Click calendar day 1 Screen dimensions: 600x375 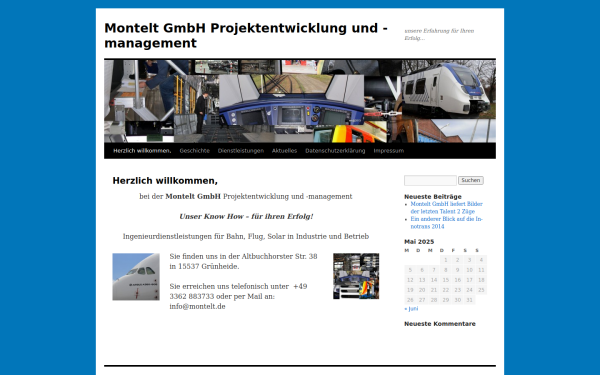coord(445,260)
